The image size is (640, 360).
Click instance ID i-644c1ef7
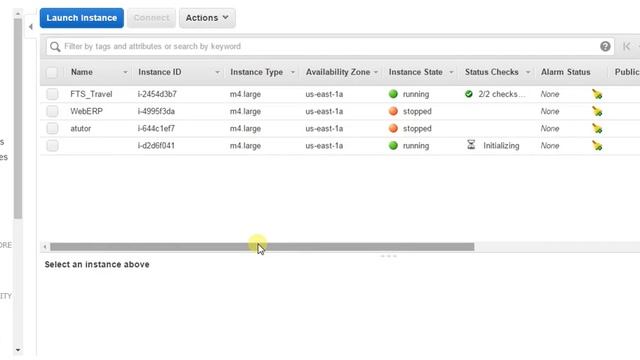pyautogui.click(x=156, y=129)
